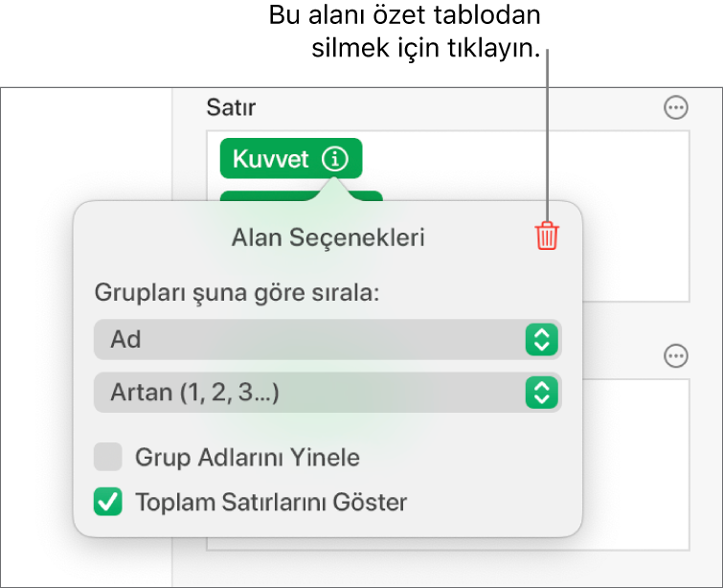This screenshot has width=723, height=588.
Task: Enable the Grup Adlarını Yinele checkbox
Action: click(x=108, y=457)
